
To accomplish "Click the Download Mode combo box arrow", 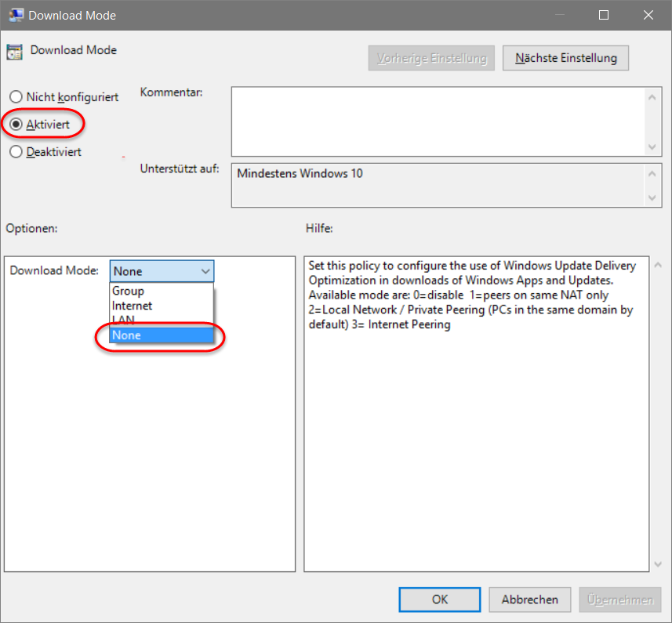I will tap(205, 270).
